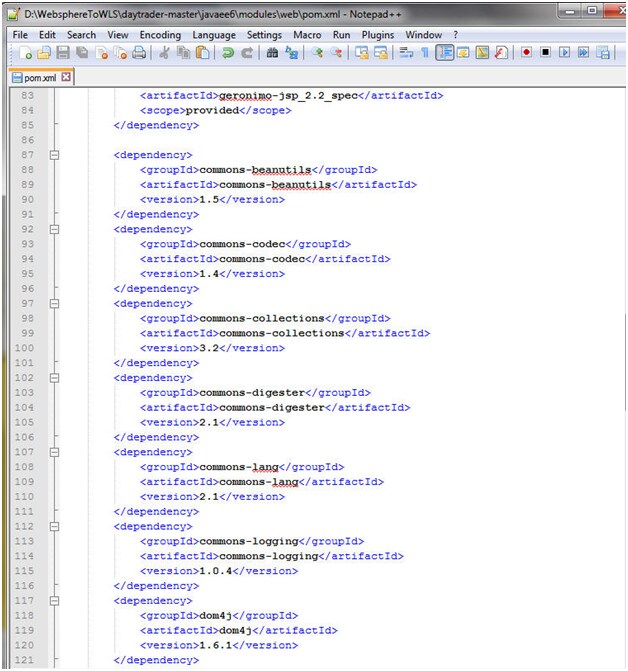Image resolution: width=628 pixels, height=671 pixels.
Task: Collapse the dom4j dependency fold marker
Action: tap(54, 601)
